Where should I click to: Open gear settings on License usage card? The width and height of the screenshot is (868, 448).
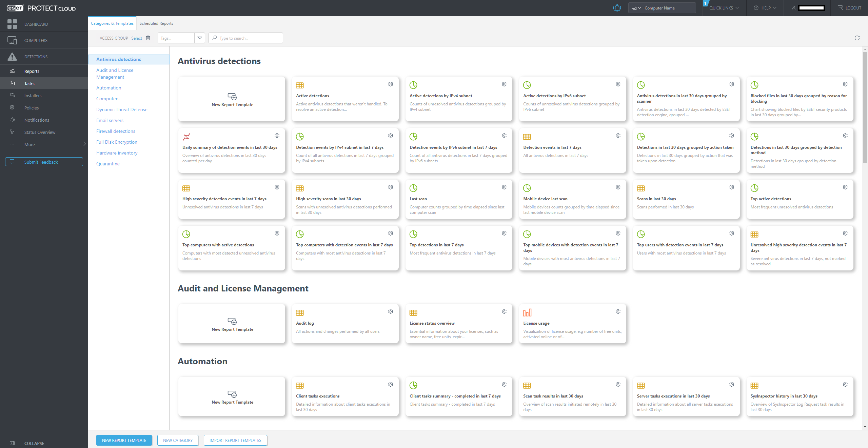[x=618, y=311]
